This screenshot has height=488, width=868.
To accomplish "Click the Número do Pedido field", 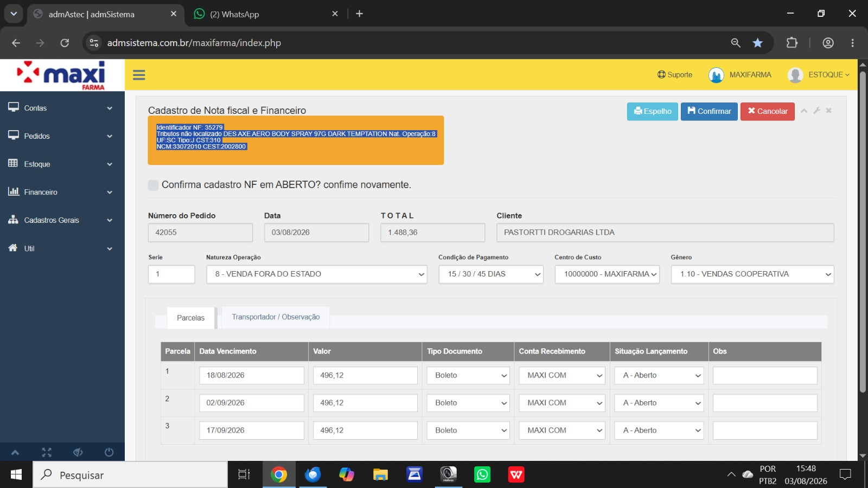I will click(200, 233).
